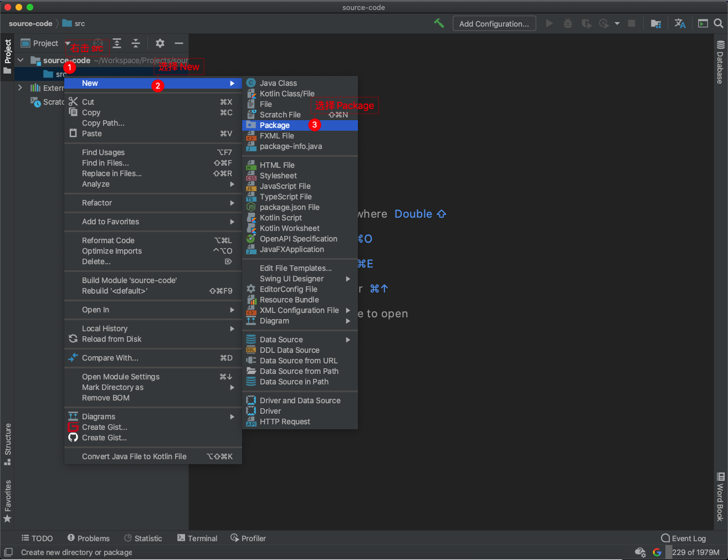Expand the Local History submenu
728x560 pixels.
(x=153, y=328)
